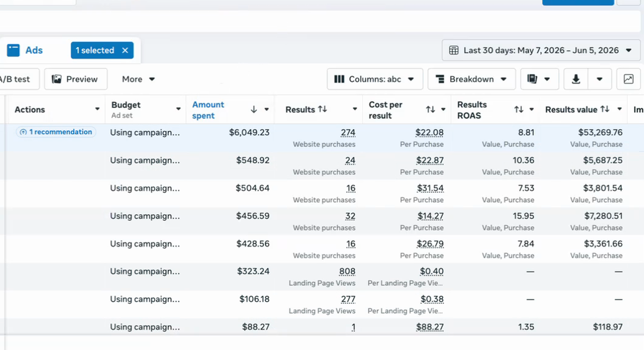644x350 pixels.
Task: Select the $6,049.23 amount spent cell
Action: [x=249, y=133]
